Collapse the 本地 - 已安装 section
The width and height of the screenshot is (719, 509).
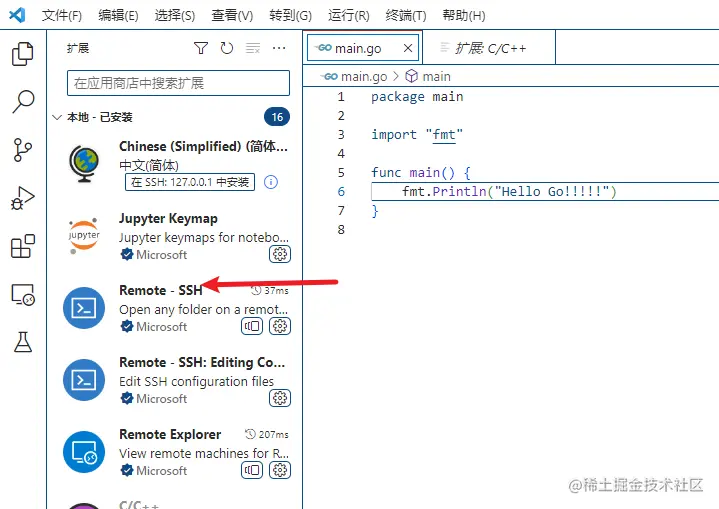pyautogui.click(x=57, y=117)
